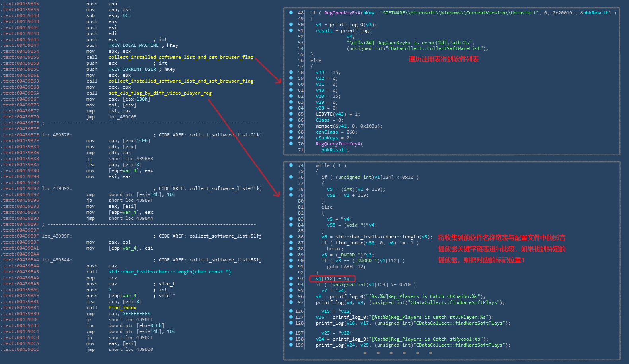Click blue dot at line 157
This screenshot has height=364, width=629.
coord(291,333)
